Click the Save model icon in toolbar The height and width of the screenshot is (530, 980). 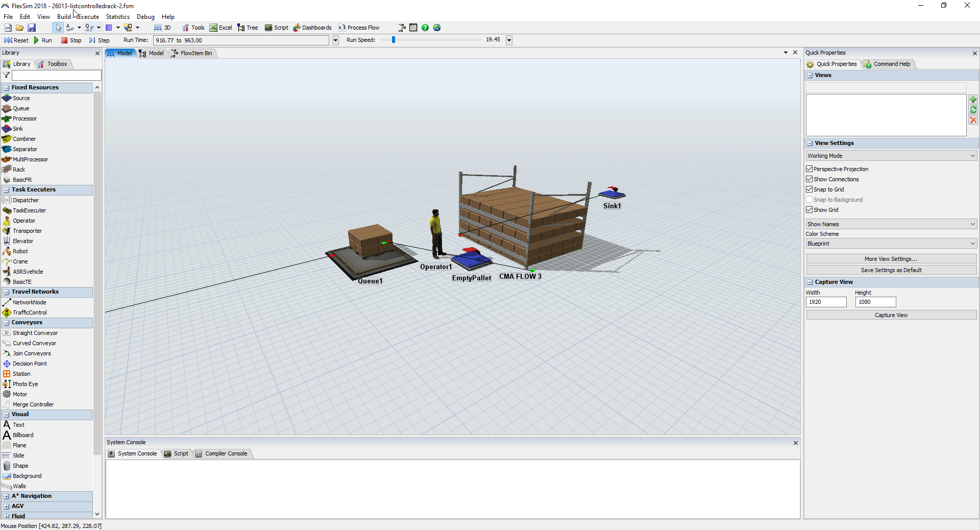pos(32,28)
